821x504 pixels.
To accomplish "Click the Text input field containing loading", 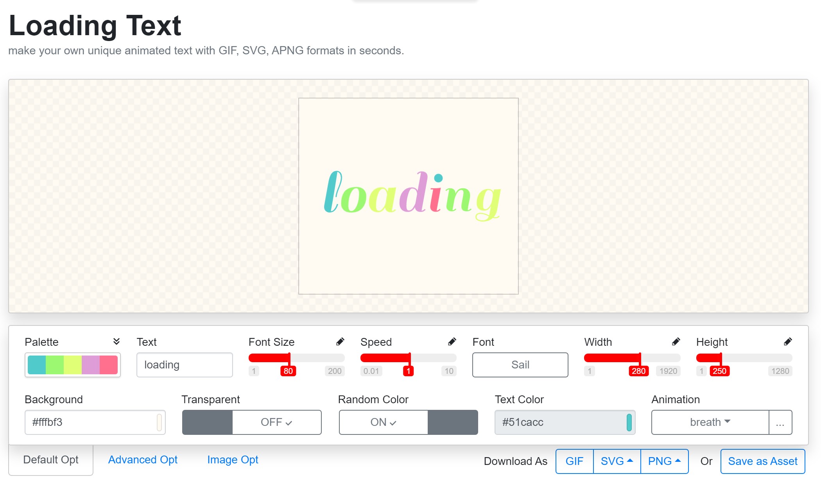I will click(x=185, y=365).
